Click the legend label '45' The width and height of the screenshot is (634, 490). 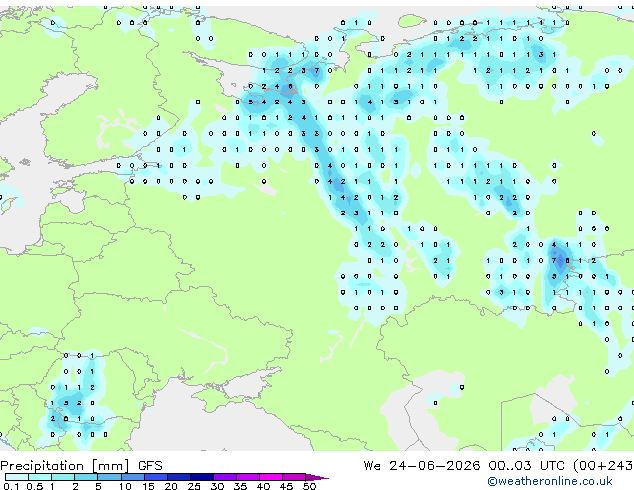click(x=286, y=486)
